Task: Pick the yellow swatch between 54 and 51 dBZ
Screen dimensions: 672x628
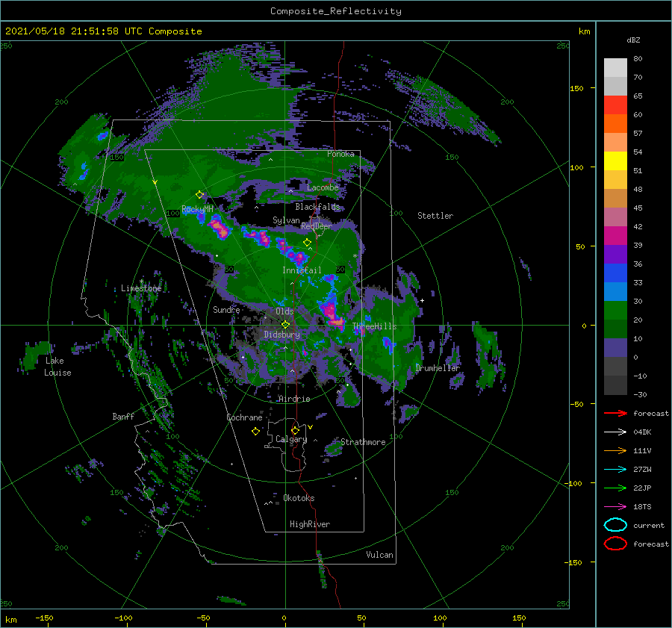Action: pyautogui.click(x=615, y=161)
